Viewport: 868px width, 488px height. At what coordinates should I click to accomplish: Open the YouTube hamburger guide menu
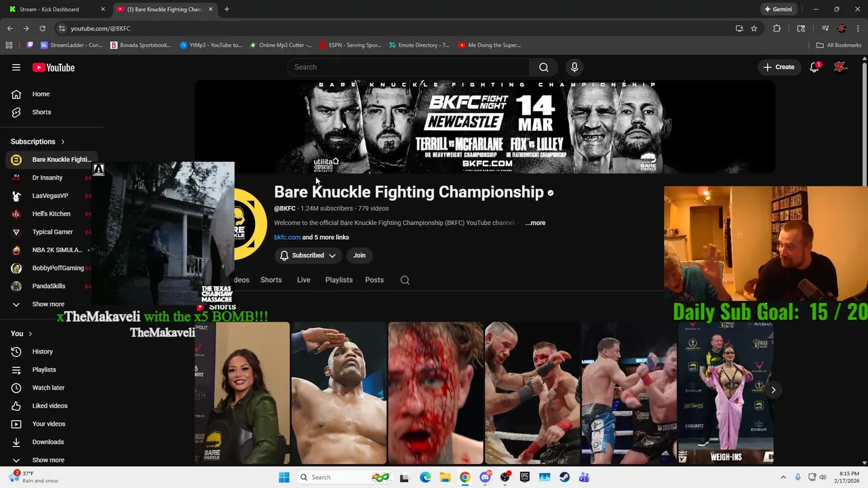16,67
